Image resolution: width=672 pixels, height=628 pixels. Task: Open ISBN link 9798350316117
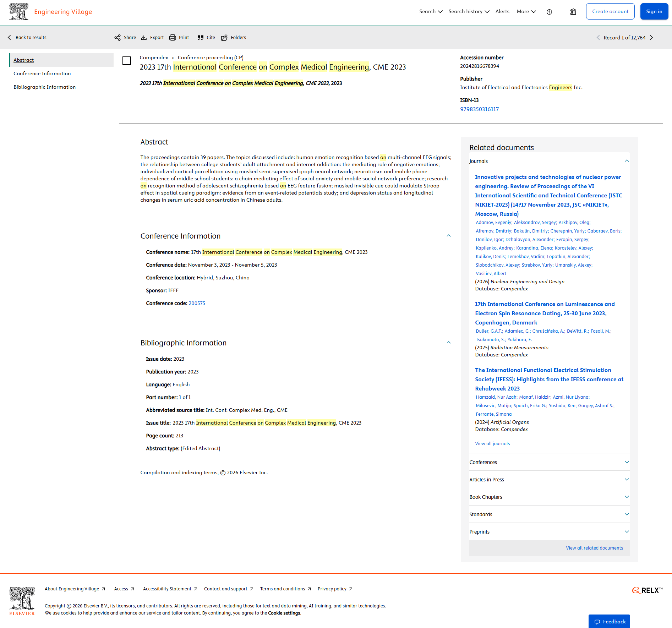point(479,109)
